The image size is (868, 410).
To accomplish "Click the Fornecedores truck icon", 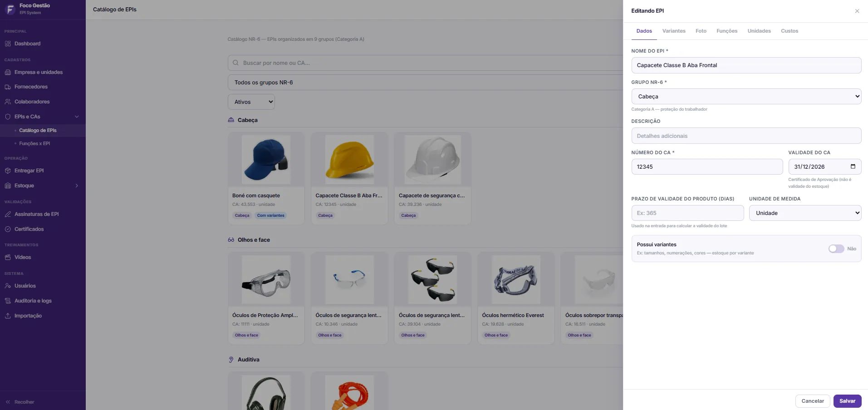I will point(8,87).
